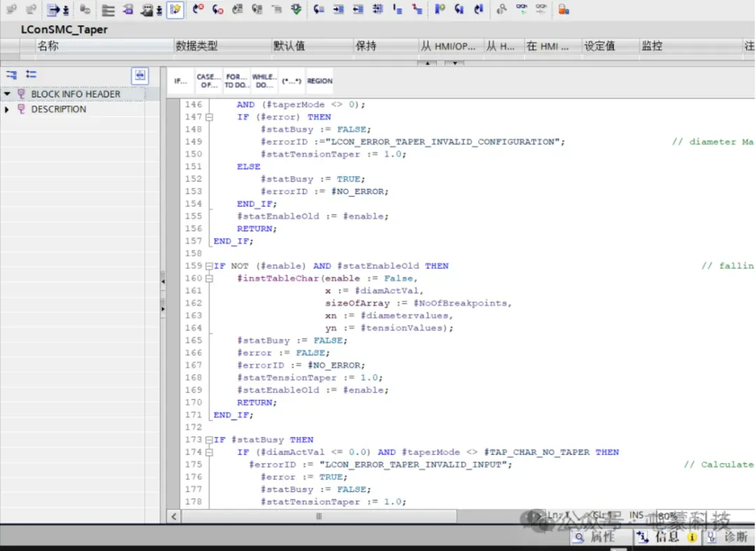Expand DESCRIPTION region
Image resolution: width=756 pixels, height=551 pixels.
[7, 109]
